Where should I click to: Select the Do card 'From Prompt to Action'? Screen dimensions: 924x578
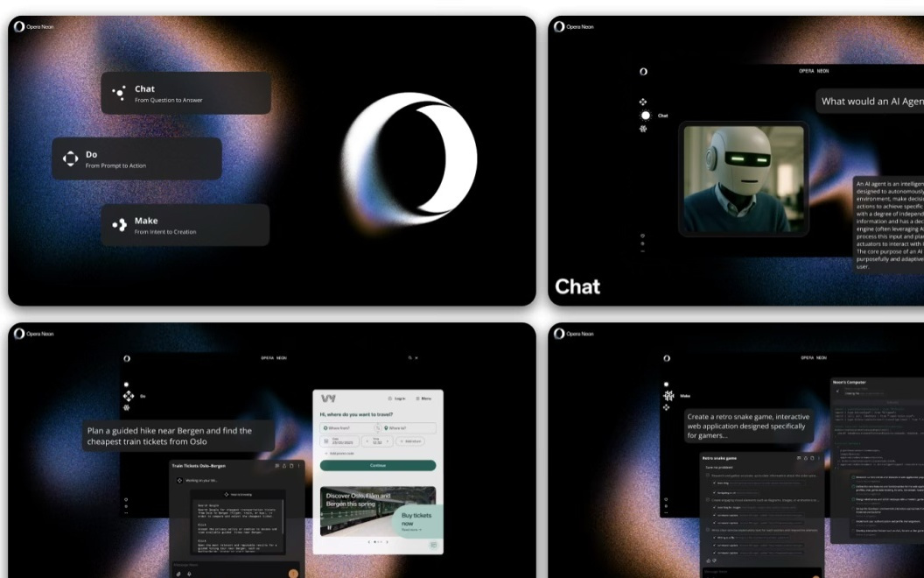click(x=136, y=159)
